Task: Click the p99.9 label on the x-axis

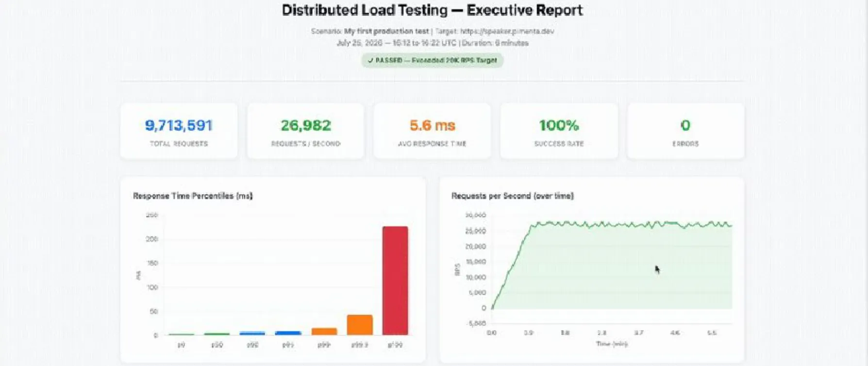Action: point(360,345)
